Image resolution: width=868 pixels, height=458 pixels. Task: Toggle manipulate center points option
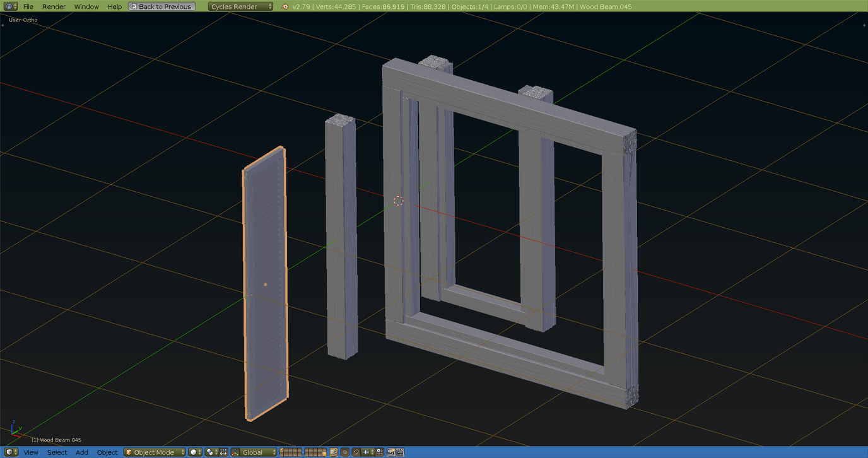(223, 452)
